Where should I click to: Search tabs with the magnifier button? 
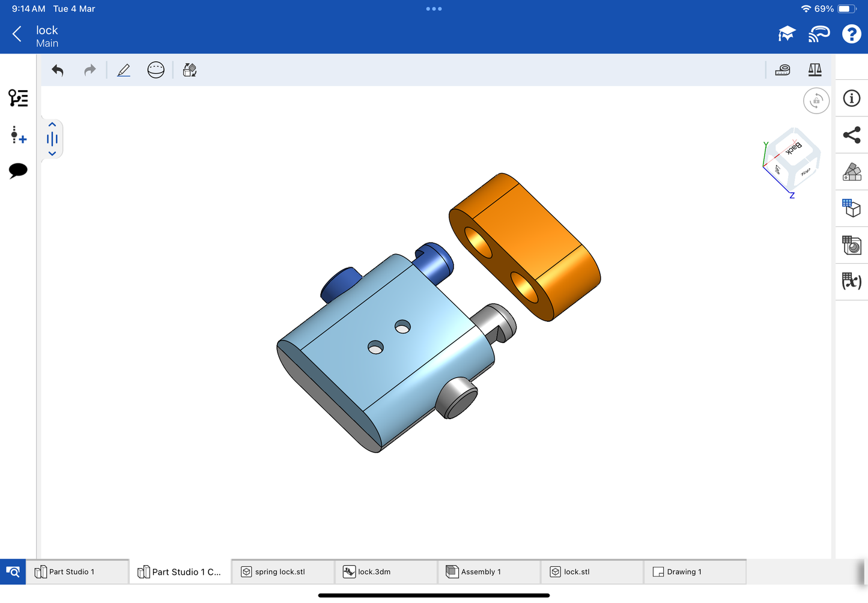(x=13, y=572)
